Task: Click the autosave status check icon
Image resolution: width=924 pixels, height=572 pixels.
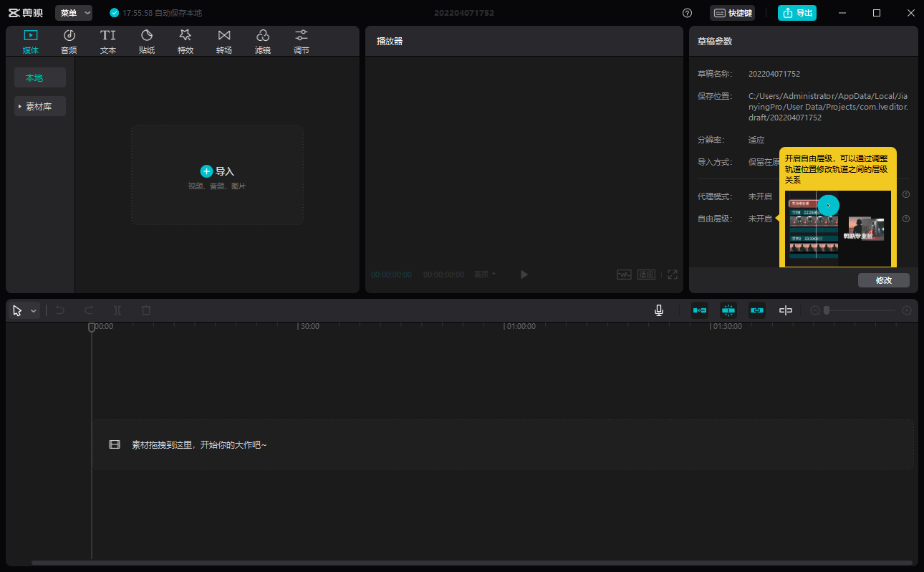Action: point(114,13)
